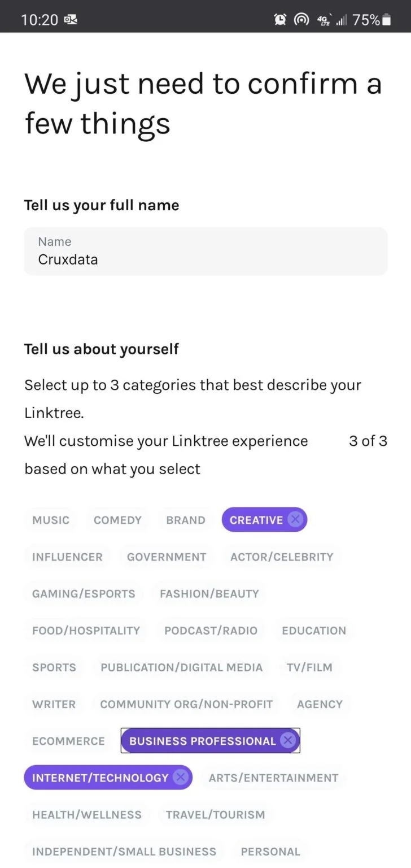Screen dimensions: 411x868
Task: Tap the Health/Wellness category chip
Action: (x=87, y=814)
